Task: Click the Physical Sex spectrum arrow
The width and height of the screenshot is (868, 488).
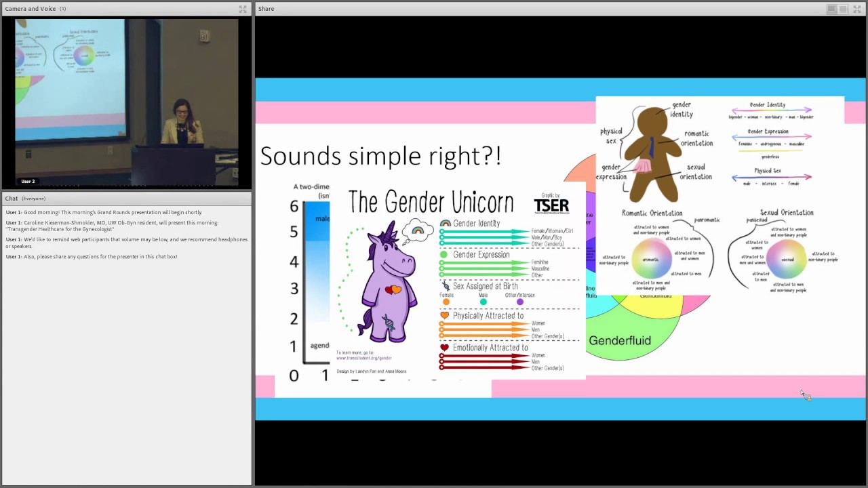Action: pos(771,178)
